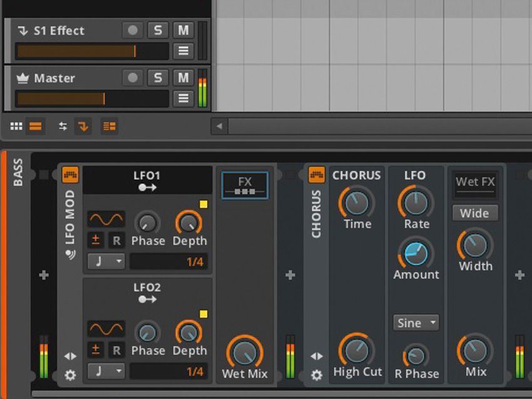The width and height of the screenshot is (532, 399).
Task: Click the microphone/listen icon on LFO MOD device
Action: tap(70, 253)
